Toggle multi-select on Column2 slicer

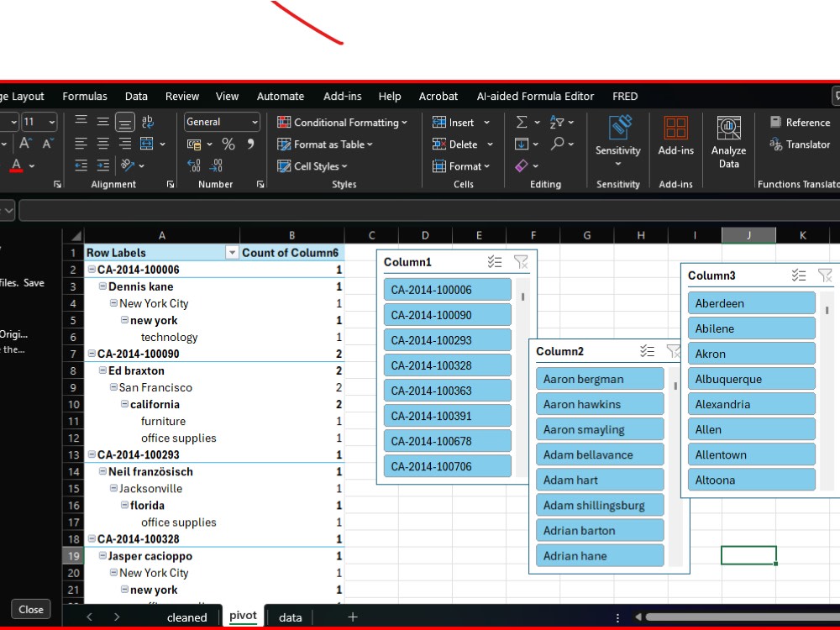coord(647,351)
